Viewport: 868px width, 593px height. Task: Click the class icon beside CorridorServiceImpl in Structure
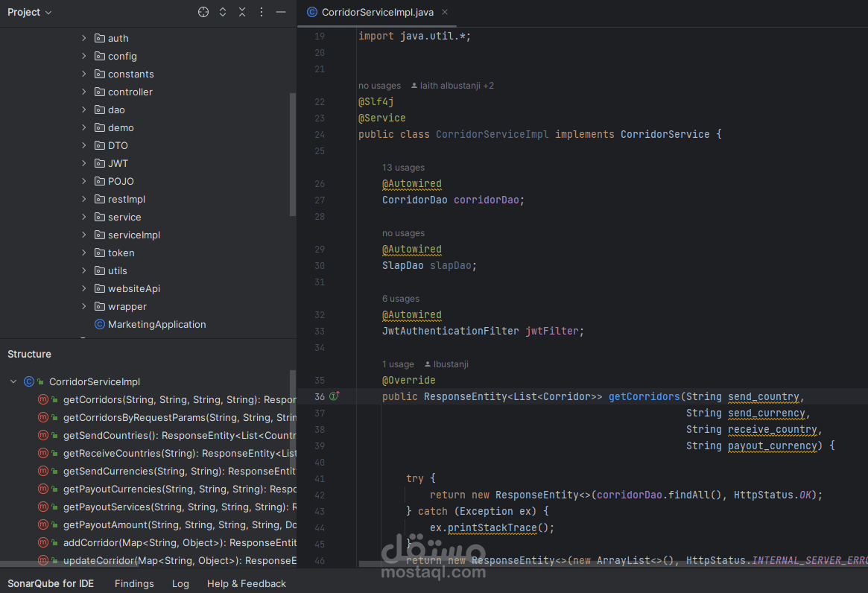28,381
